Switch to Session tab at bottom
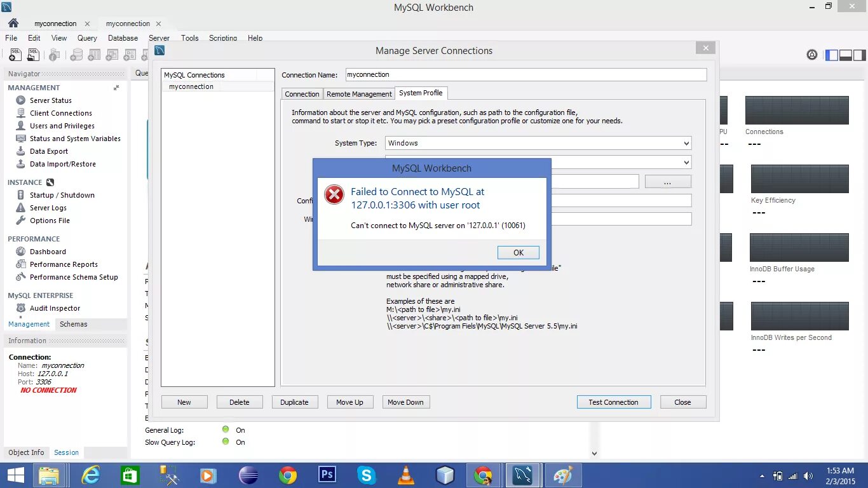The height and width of the screenshot is (488, 868). coord(66,452)
